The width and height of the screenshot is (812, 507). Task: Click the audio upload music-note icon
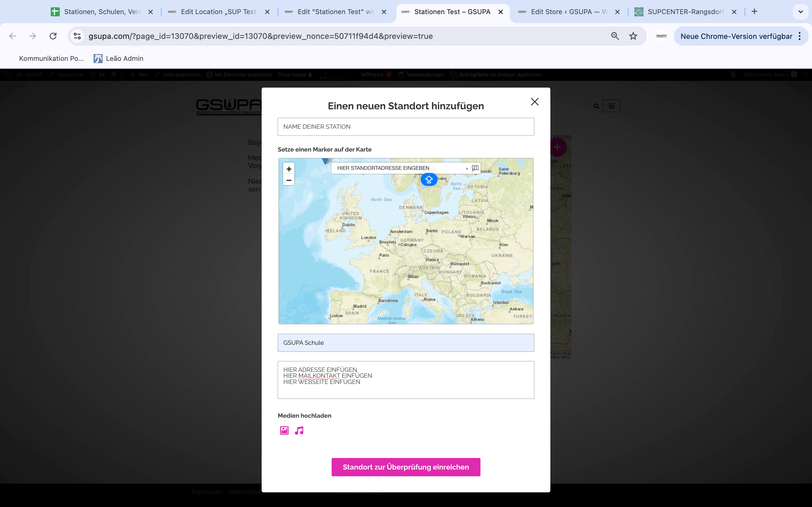coord(299,430)
